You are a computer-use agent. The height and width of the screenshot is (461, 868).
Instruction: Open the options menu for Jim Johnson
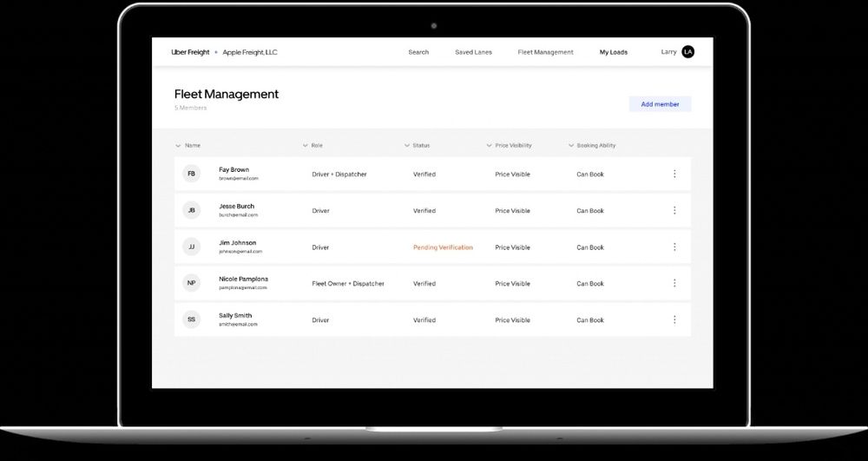tap(674, 247)
